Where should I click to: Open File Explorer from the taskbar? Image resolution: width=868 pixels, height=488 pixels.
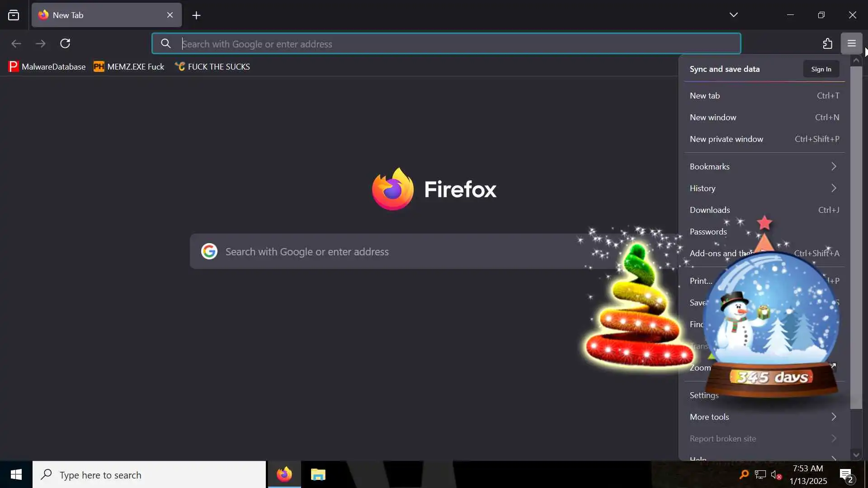point(318,474)
